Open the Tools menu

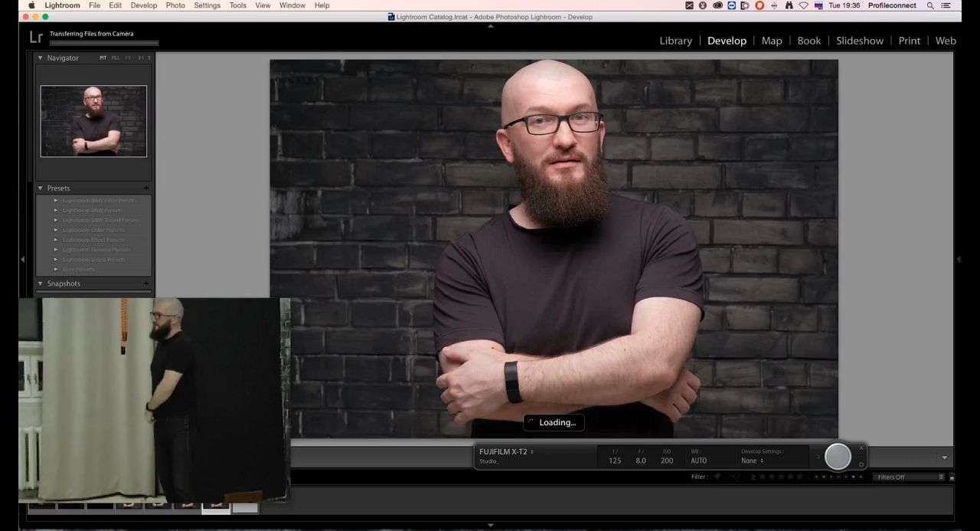pyautogui.click(x=238, y=5)
